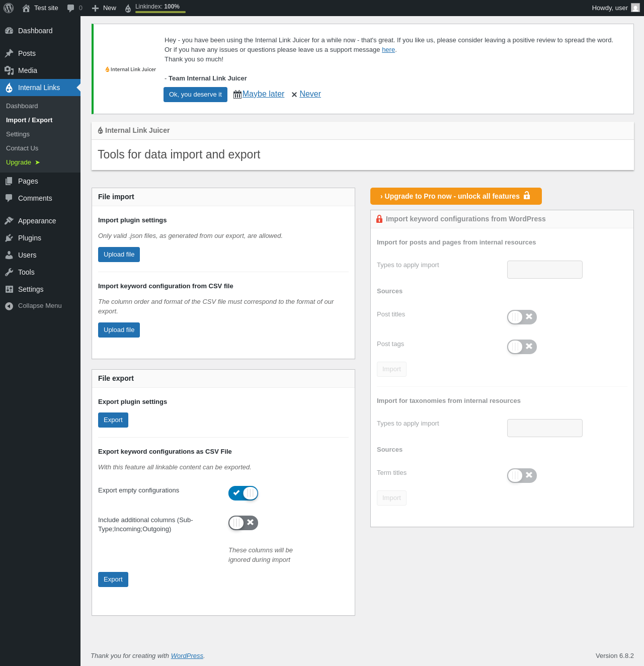Disable Export empty configurations toggle
Image resolution: width=644 pixels, height=666 pixels.
243,493
